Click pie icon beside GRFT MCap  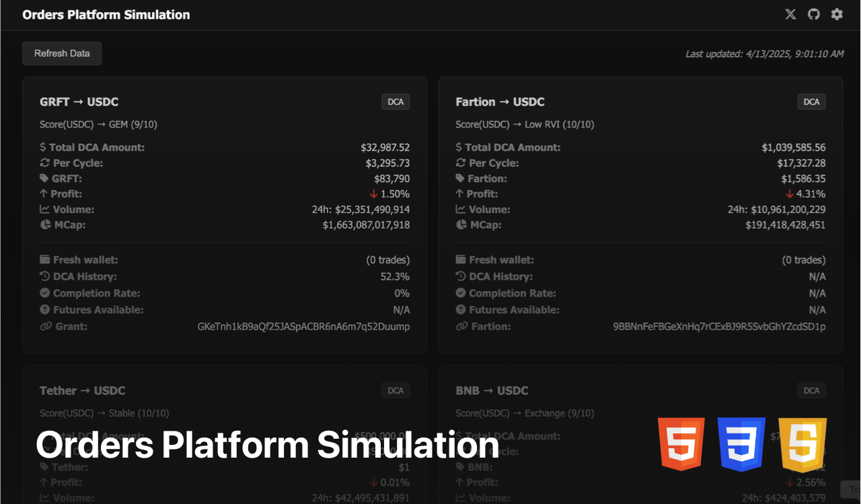tap(45, 224)
